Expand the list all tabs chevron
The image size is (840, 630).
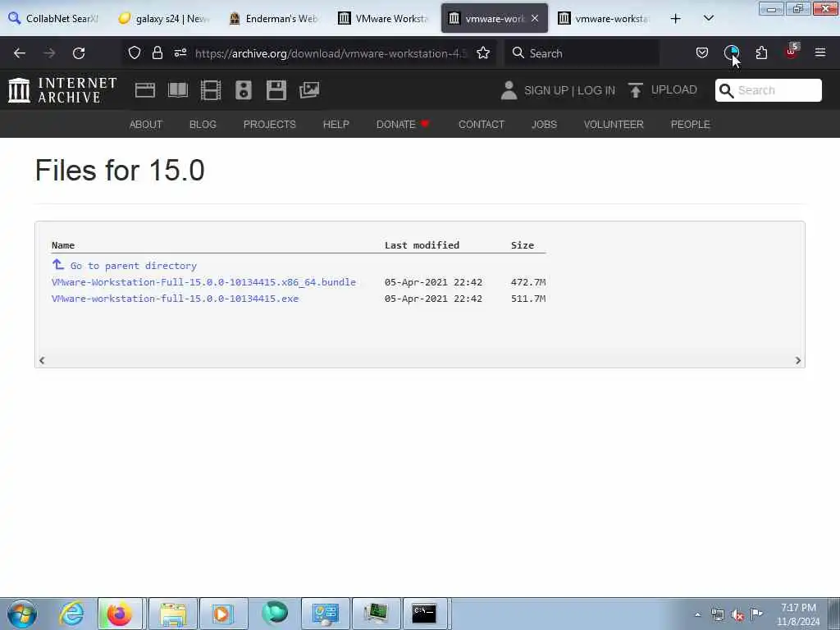click(x=708, y=18)
